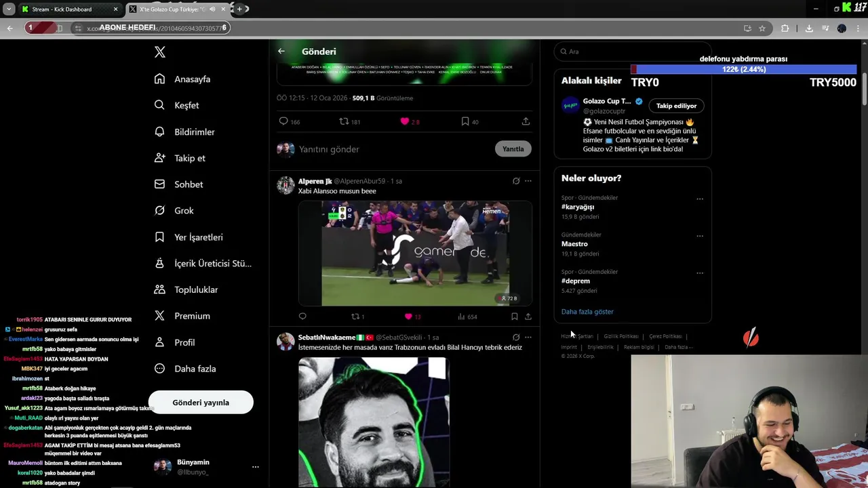
Task: Toggle like heart on the main post
Action: [405, 121]
